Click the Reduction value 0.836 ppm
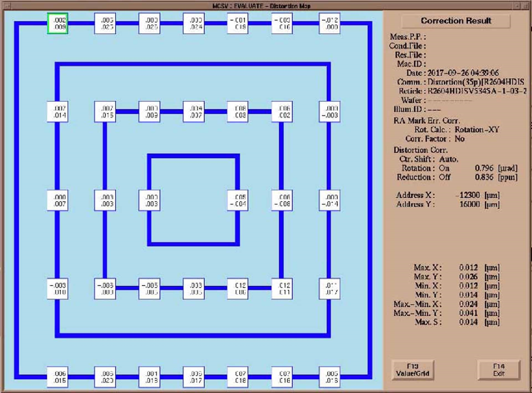This screenshot has width=532, height=393. click(496, 177)
